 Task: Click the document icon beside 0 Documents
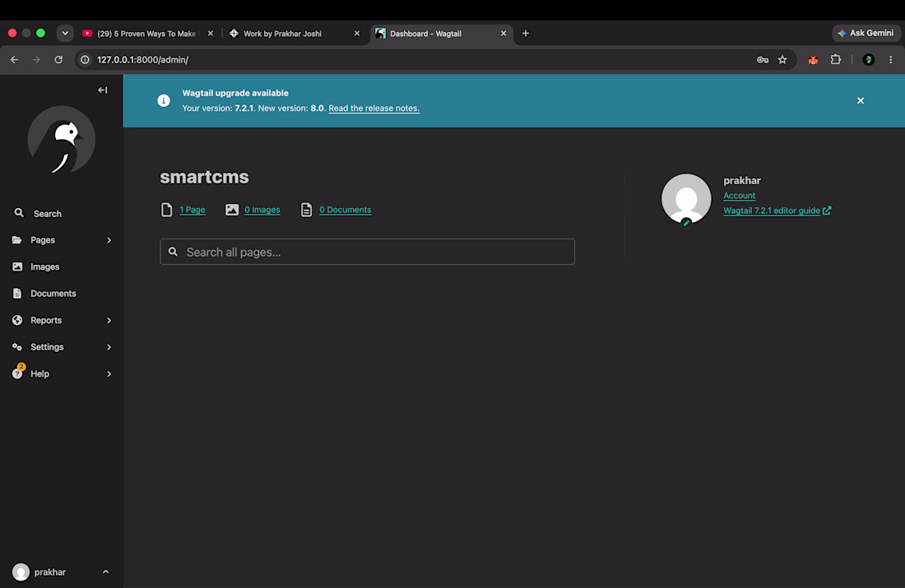tap(307, 210)
